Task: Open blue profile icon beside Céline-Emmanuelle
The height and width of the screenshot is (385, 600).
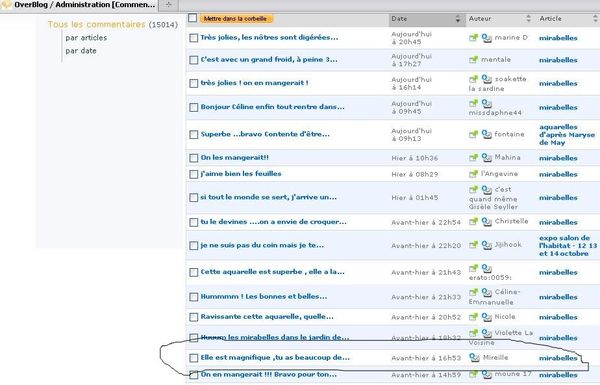Action: point(486,292)
